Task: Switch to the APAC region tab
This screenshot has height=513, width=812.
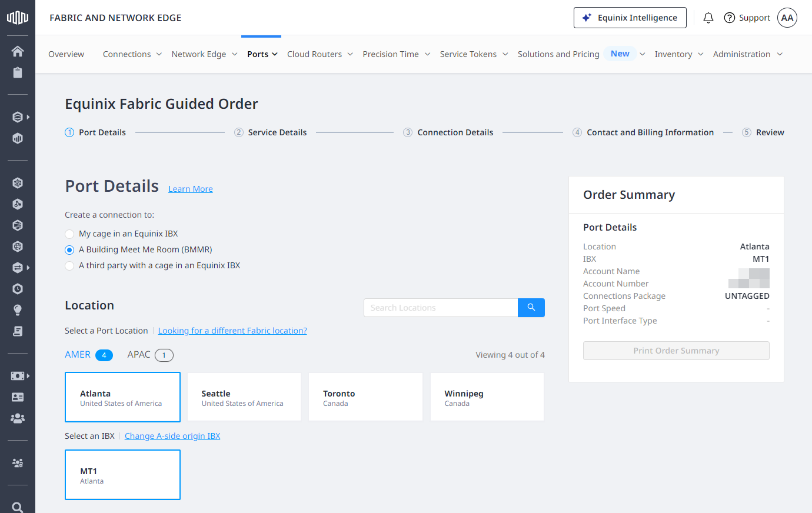Action: coord(151,355)
